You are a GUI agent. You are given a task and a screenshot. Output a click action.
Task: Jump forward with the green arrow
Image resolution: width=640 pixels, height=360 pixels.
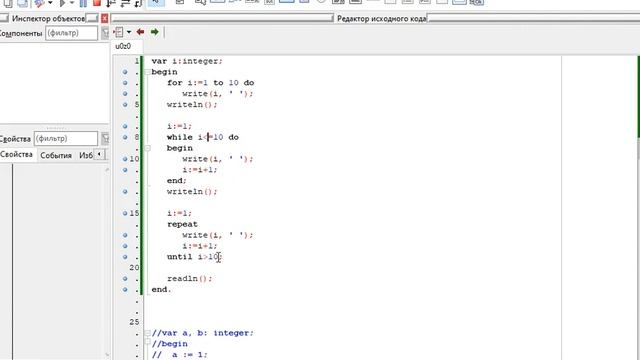[154, 32]
